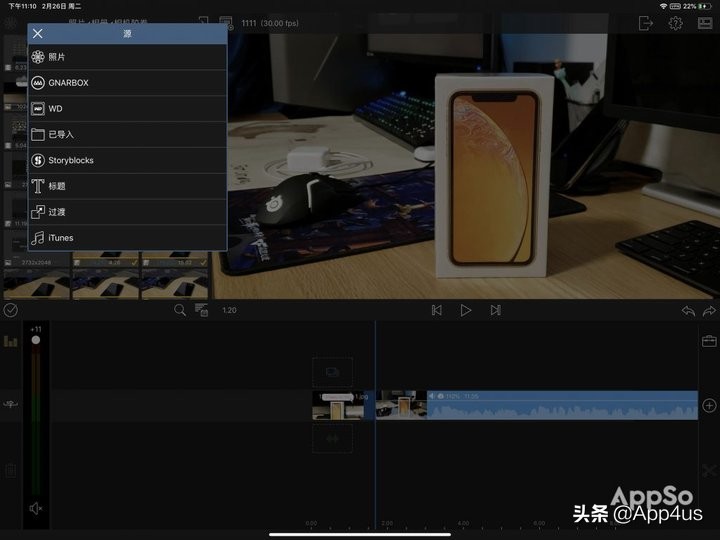This screenshot has width=720, height=540.
Task: Click the title T icon
Action: click(x=38, y=186)
